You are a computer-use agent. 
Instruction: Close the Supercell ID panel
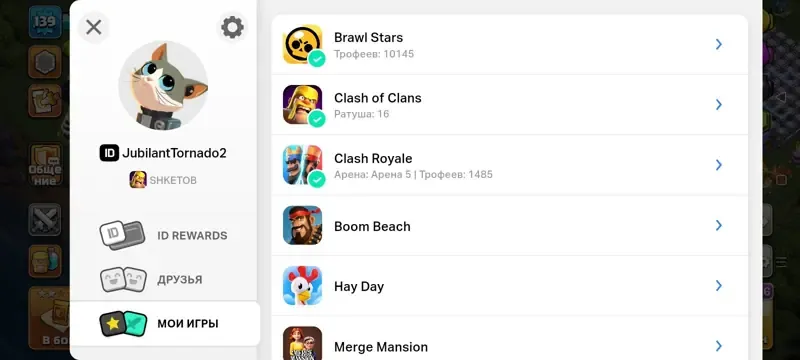(93, 27)
